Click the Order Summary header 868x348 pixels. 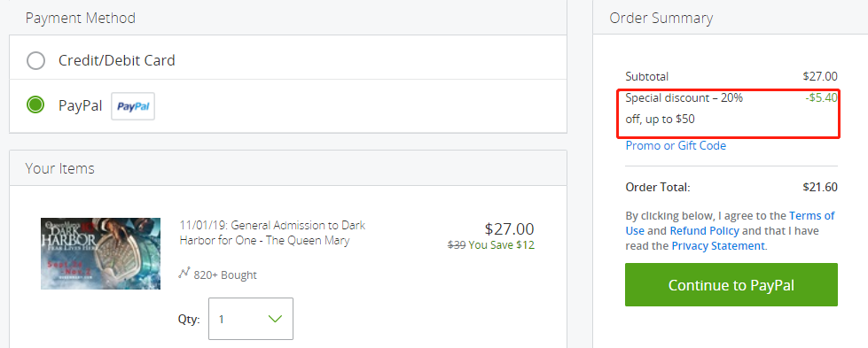coord(661,18)
